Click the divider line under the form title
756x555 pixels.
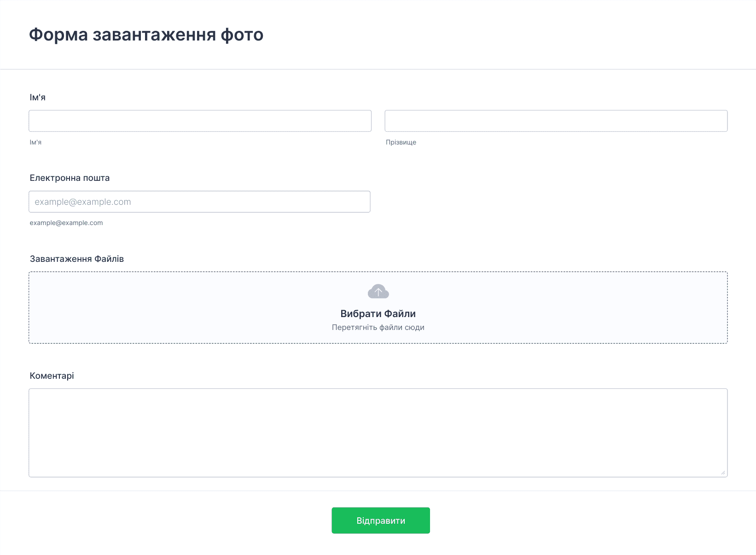pyautogui.click(x=378, y=69)
